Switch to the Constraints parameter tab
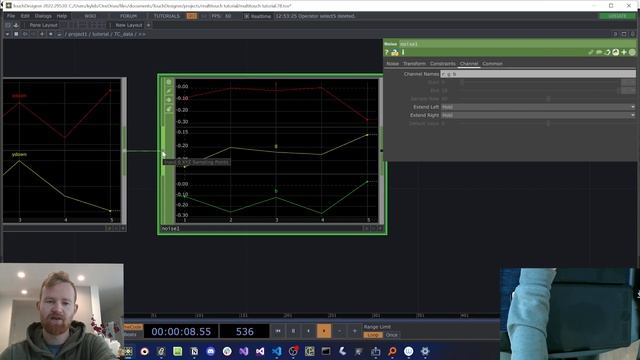Image resolution: width=640 pixels, height=360 pixels. click(443, 64)
